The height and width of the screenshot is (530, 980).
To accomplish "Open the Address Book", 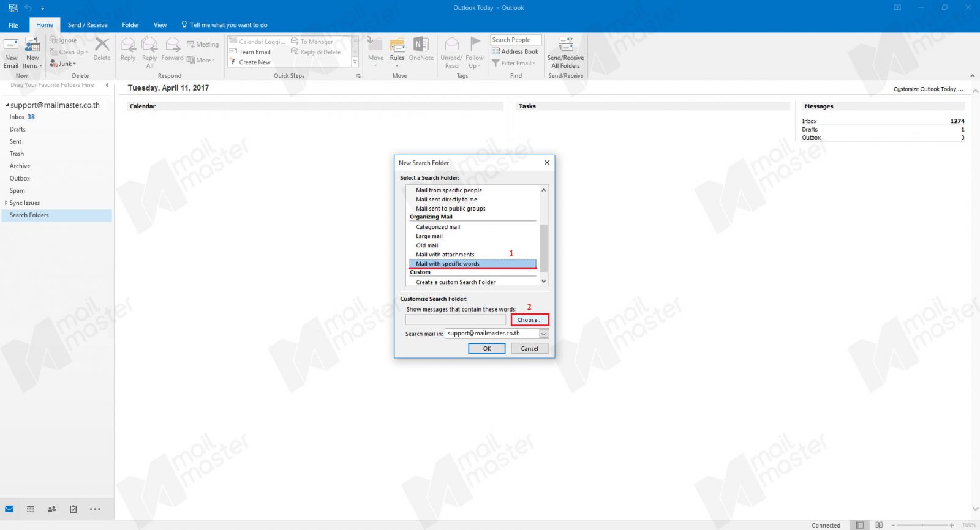I will tap(515, 51).
